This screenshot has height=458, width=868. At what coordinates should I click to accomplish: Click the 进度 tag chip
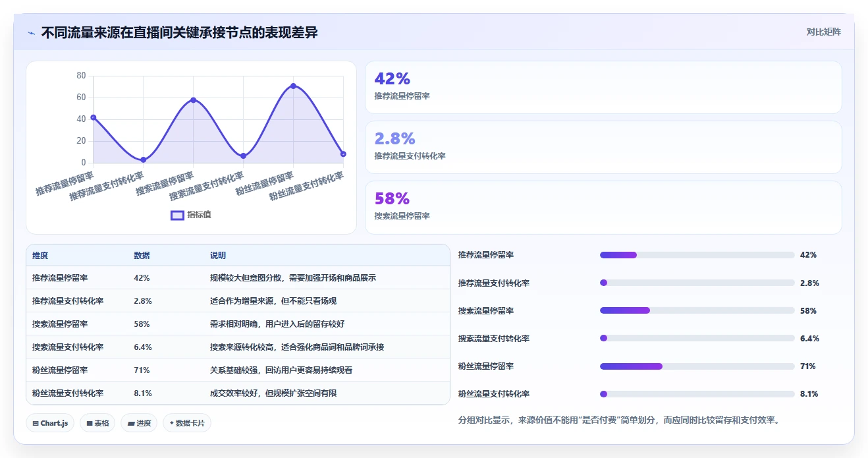click(139, 423)
